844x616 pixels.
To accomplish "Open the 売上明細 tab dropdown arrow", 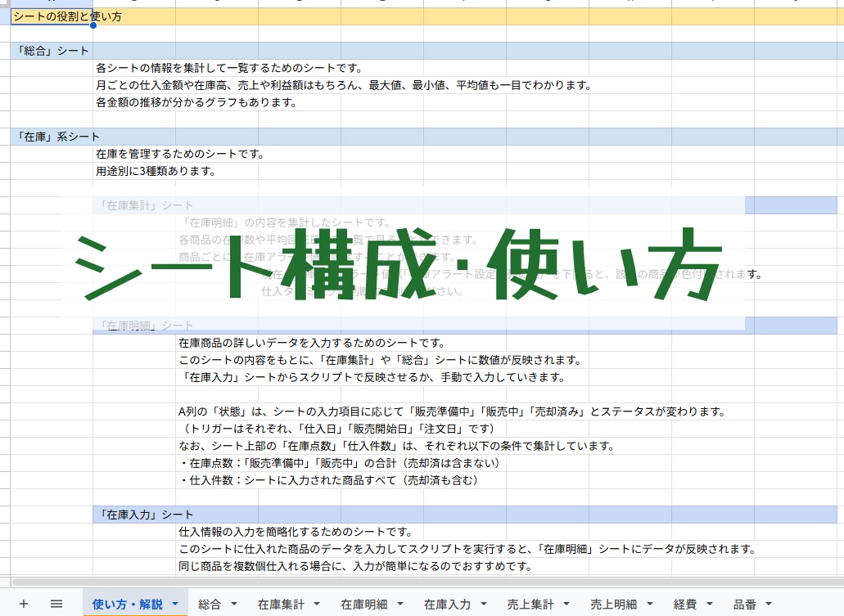I will [x=650, y=604].
